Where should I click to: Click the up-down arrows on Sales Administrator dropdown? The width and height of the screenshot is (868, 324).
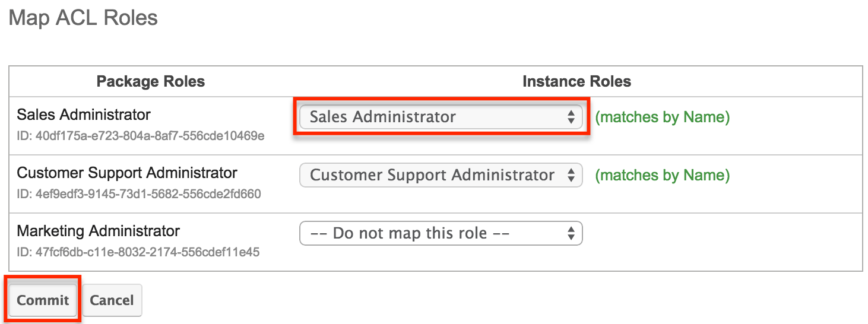click(571, 117)
